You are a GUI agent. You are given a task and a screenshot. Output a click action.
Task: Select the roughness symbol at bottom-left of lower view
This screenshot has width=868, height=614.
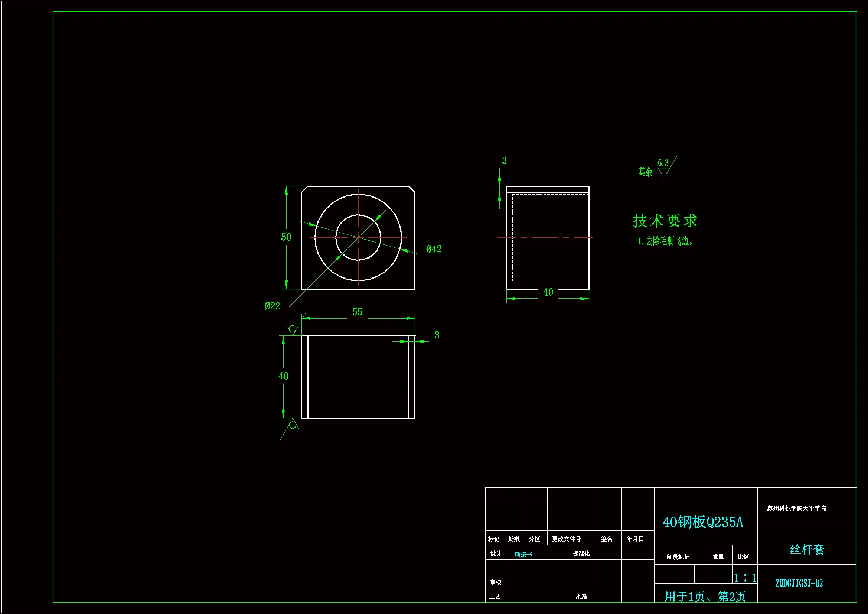[x=292, y=426]
